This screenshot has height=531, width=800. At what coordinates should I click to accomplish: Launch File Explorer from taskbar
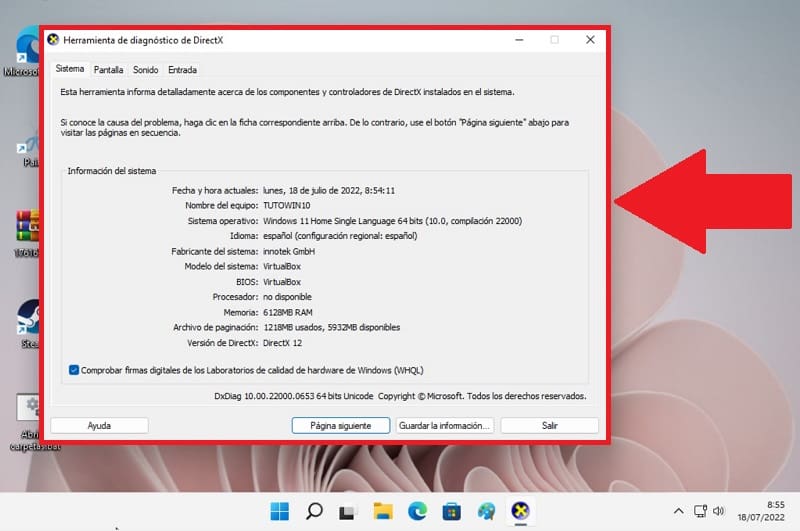coord(383,511)
